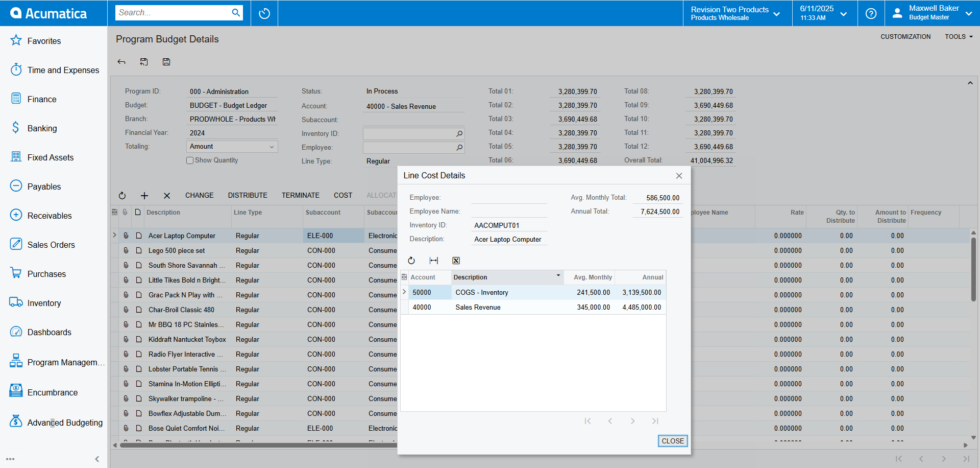This screenshot has height=468, width=980.
Task: Go back using the back arrow icon
Action: 121,62
